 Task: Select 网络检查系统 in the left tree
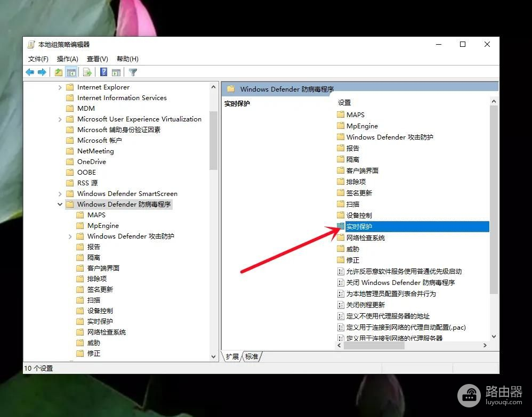[107, 332]
